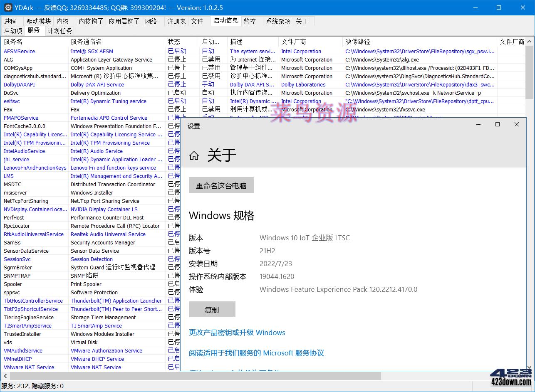Switch to the 进程 tab

coord(11,21)
